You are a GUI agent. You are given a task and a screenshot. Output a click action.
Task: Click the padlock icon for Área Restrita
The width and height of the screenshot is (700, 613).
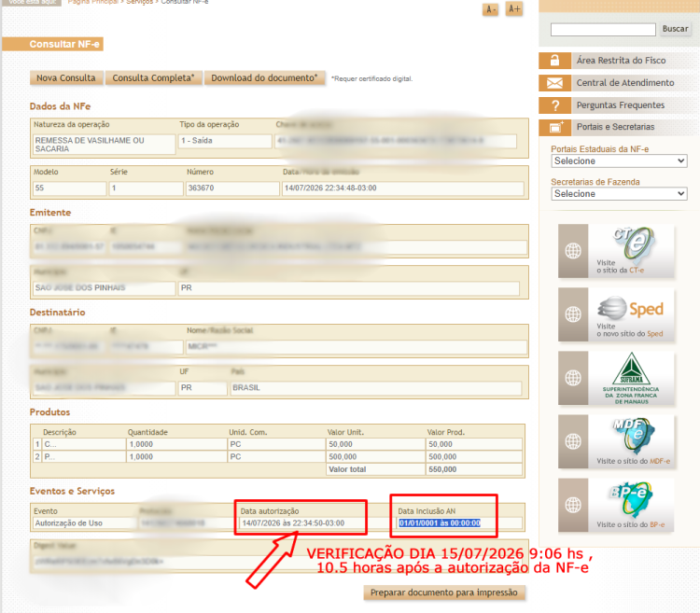pyautogui.click(x=554, y=61)
